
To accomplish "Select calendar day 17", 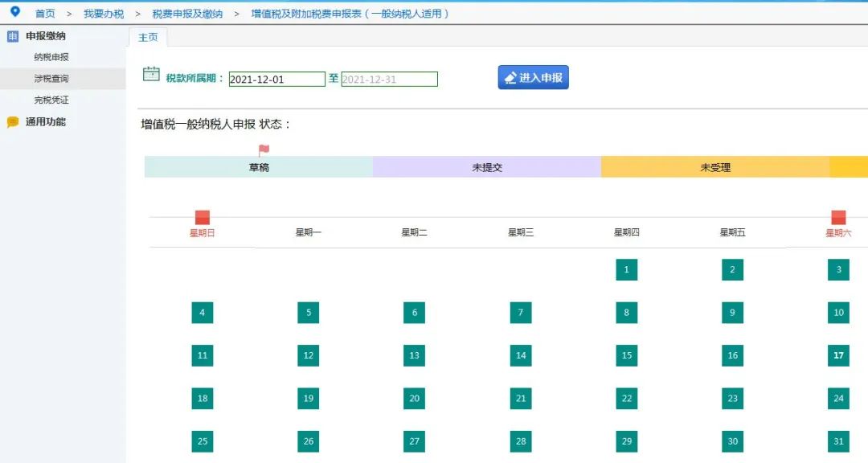I will [x=838, y=355].
